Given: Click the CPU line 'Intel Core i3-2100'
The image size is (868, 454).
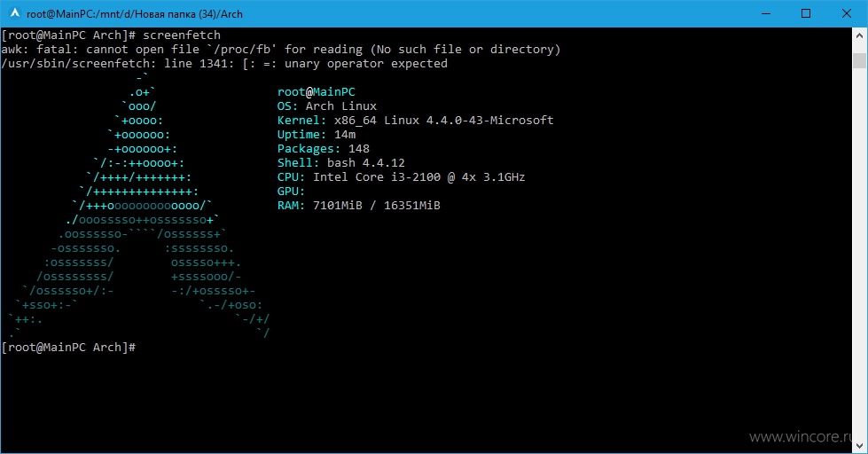Looking at the screenshot, I should [x=401, y=177].
